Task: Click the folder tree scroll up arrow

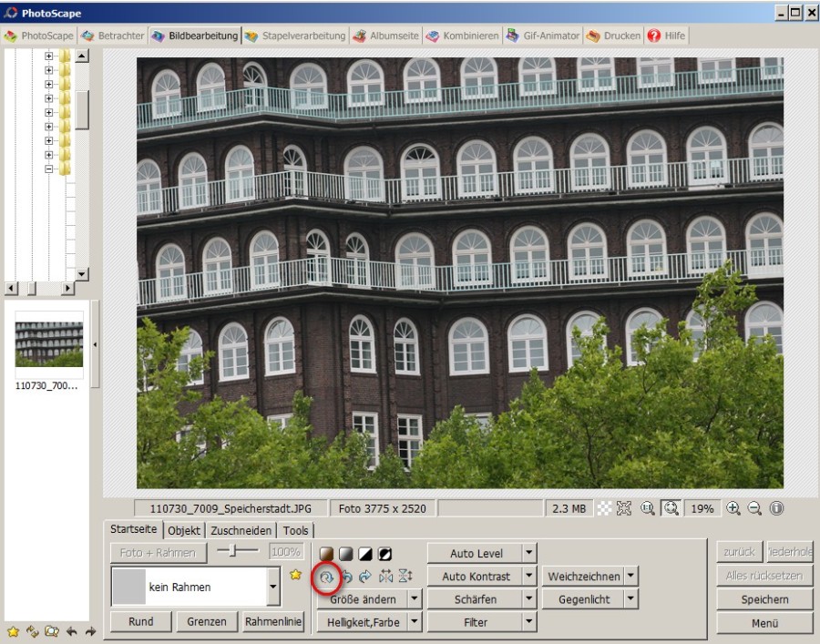Action: (x=82, y=56)
